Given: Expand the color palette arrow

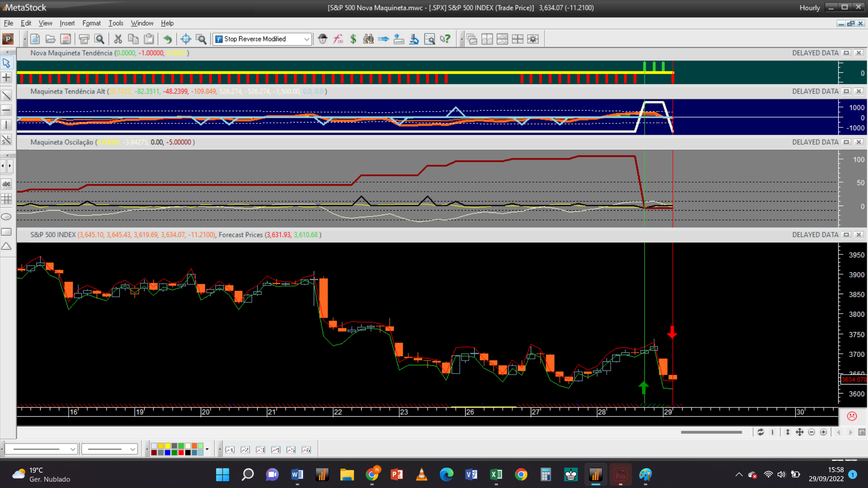Looking at the screenshot, I should tap(207, 449).
